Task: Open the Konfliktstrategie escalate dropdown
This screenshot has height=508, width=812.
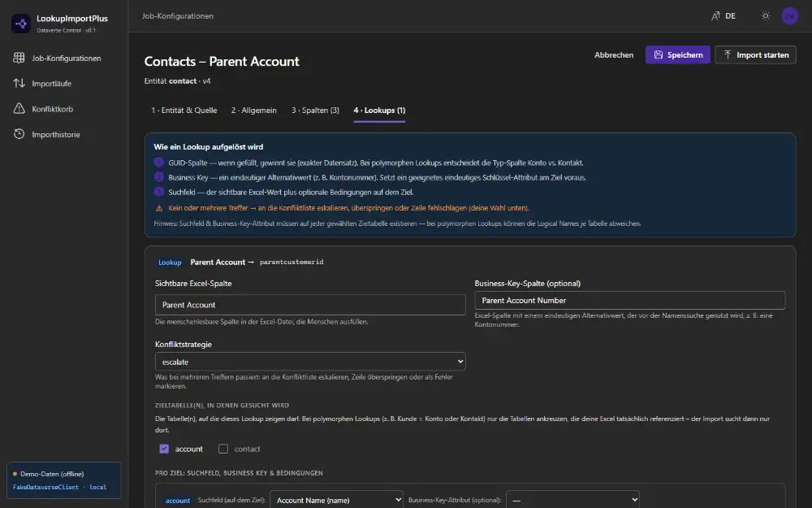Action: point(310,362)
